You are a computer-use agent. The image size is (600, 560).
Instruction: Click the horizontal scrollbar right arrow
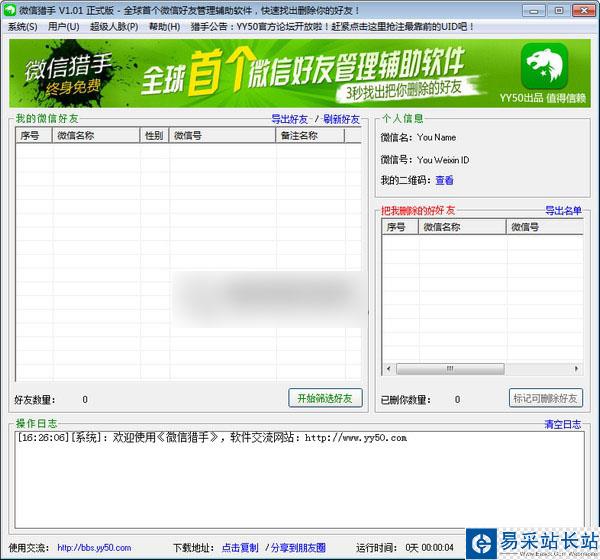[577, 369]
